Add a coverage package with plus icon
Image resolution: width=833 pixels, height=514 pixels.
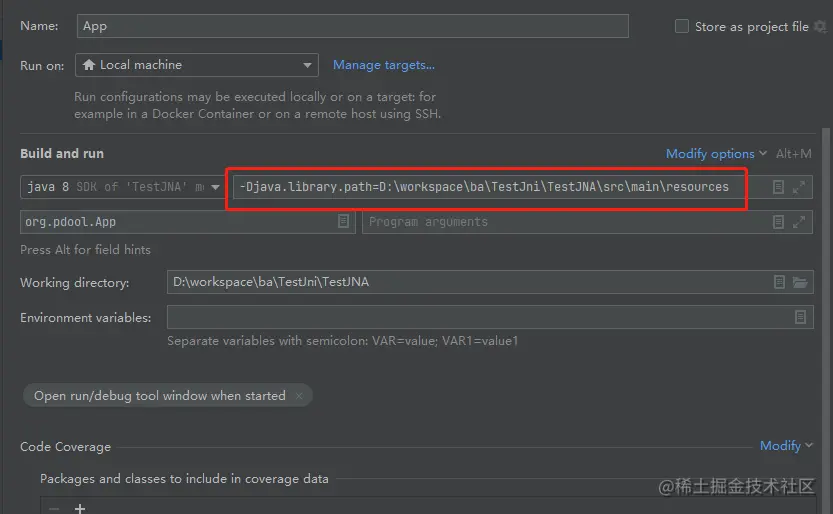(x=80, y=508)
